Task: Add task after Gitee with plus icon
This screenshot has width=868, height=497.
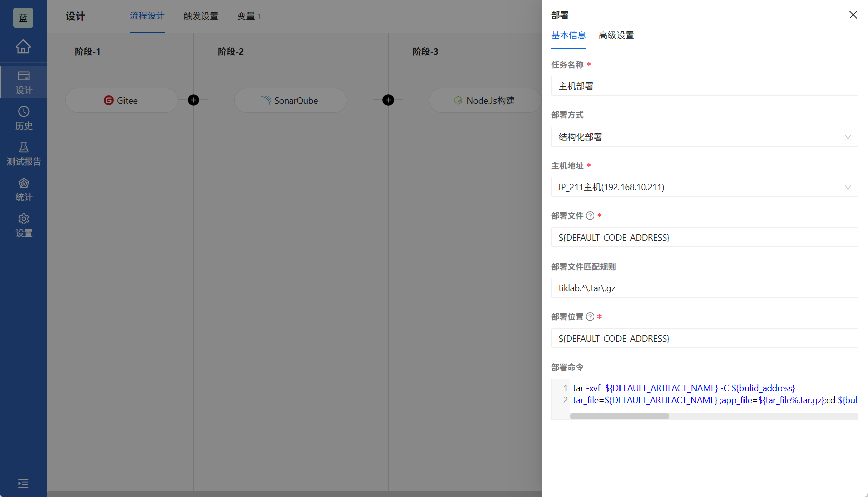Action: point(193,100)
